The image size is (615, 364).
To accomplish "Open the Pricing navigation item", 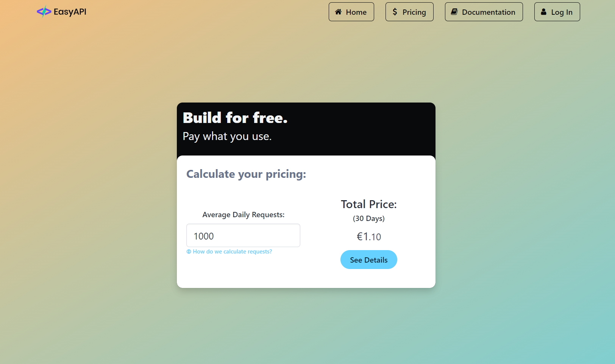I will [409, 12].
